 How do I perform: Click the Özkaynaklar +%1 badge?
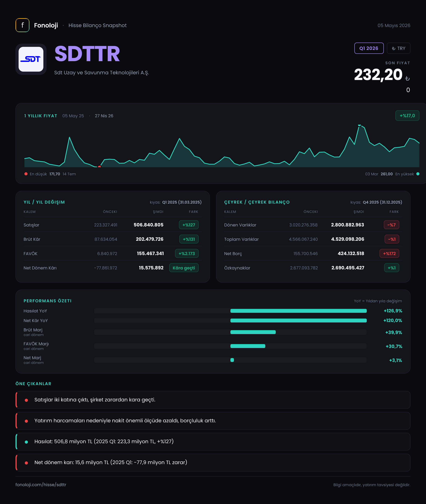pyautogui.click(x=392, y=268)
